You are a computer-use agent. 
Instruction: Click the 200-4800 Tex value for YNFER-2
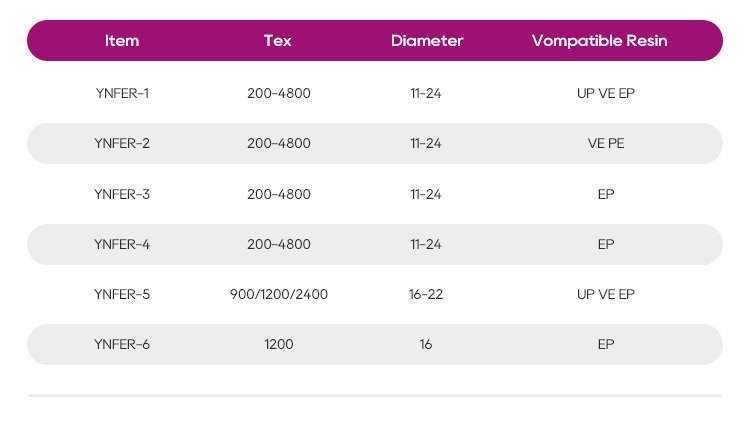pyautogui.click(x=279, y=143)
